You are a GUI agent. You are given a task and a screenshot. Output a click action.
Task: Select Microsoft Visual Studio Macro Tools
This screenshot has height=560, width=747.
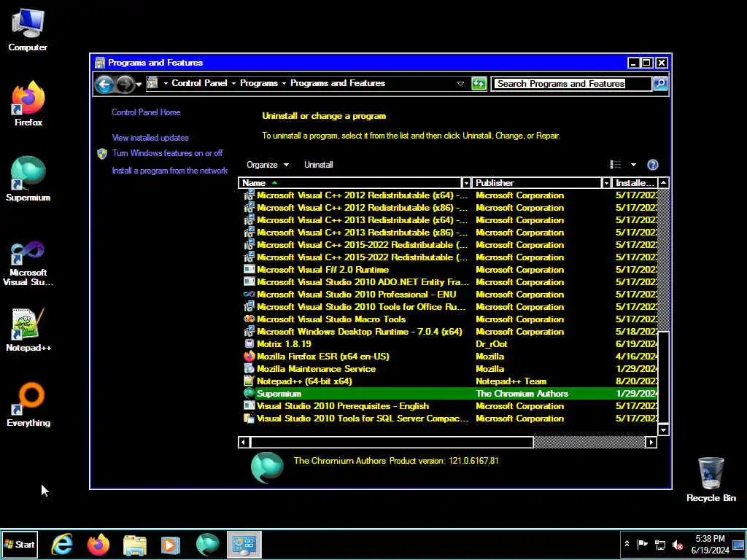pyautogui.click(x=449, y=319)
